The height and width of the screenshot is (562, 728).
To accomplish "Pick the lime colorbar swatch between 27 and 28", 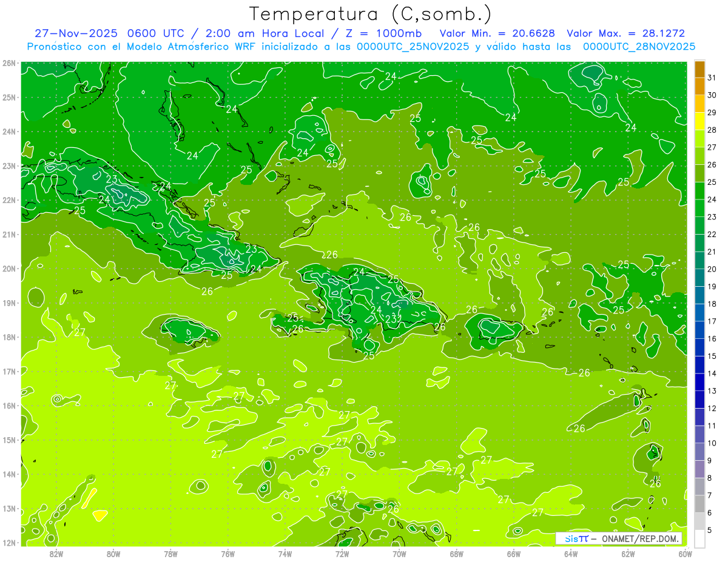I will pyautogui.click(x=699, y=139).
